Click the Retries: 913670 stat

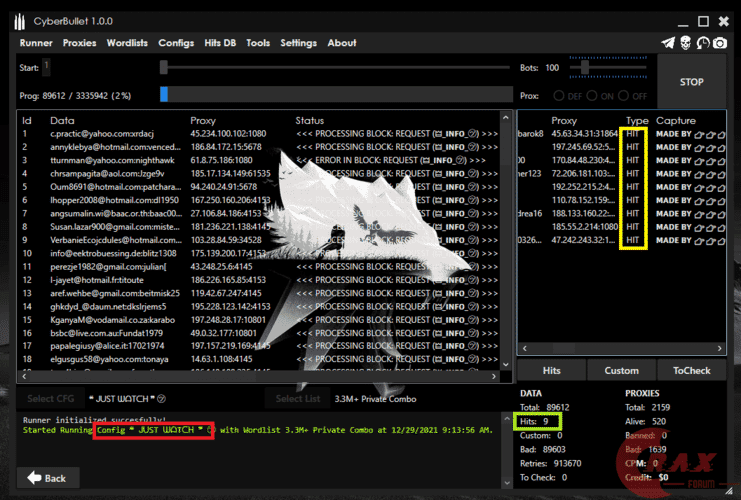551,463
